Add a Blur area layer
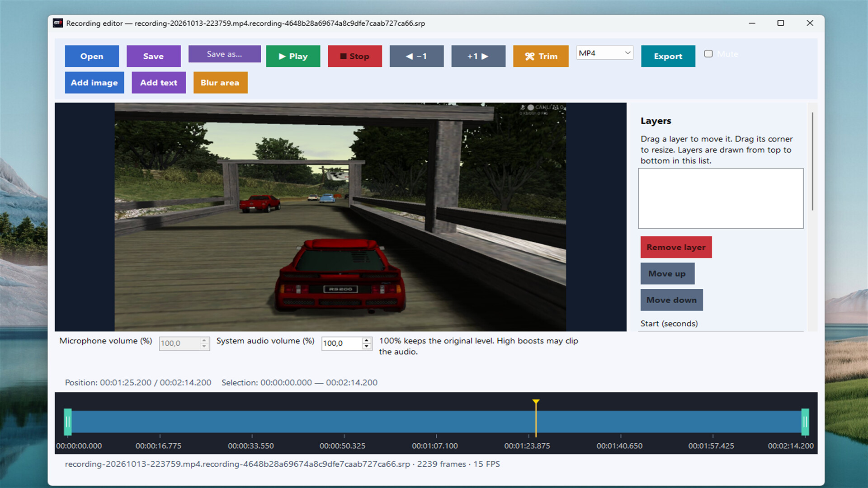Viewport: 868px width, 488px height. pos(220,83)
